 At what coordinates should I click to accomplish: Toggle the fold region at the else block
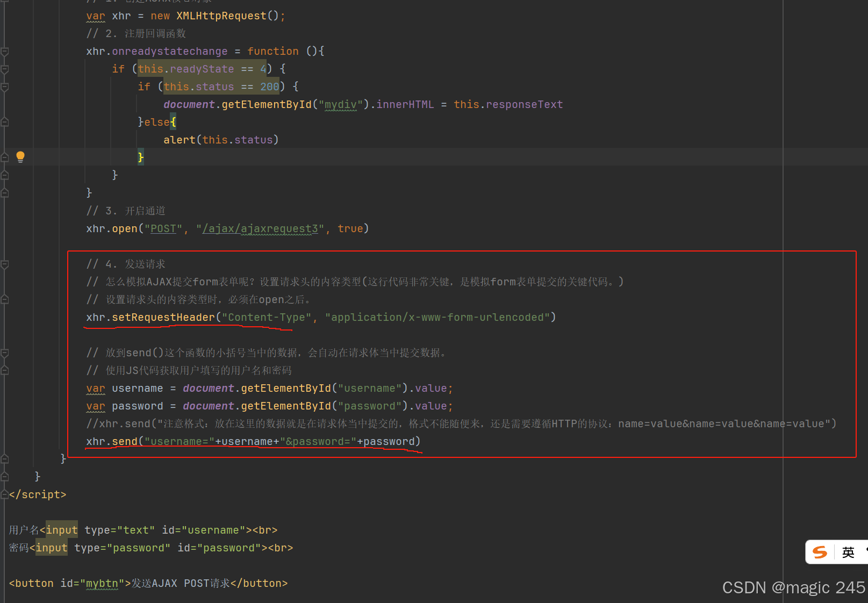point(5,121)
